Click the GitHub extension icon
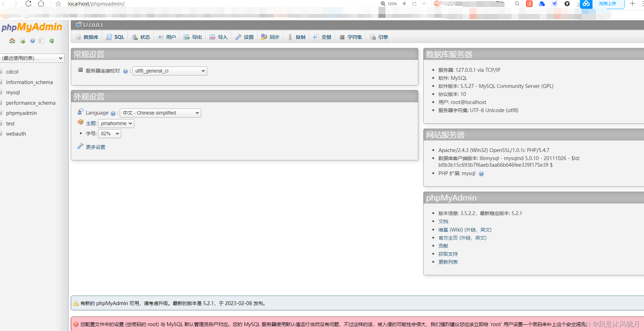The width and height of the screenshot is (644, 331). click(567, 4)
